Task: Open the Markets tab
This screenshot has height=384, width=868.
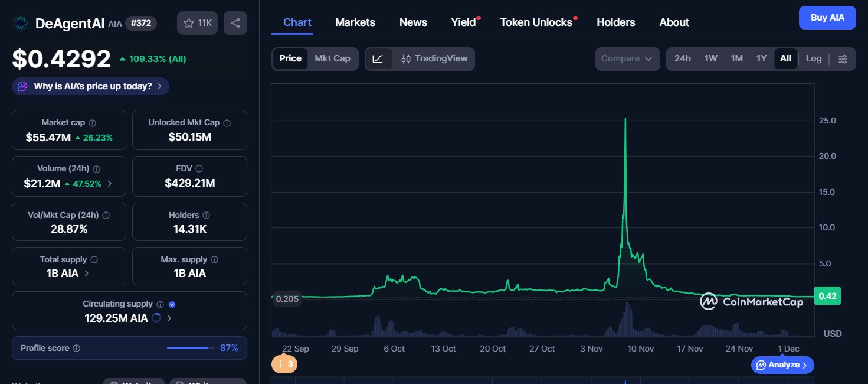Action: pos(355,22)
